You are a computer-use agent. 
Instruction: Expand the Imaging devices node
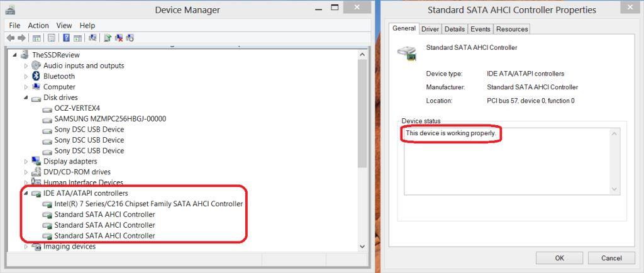(26, 247)
